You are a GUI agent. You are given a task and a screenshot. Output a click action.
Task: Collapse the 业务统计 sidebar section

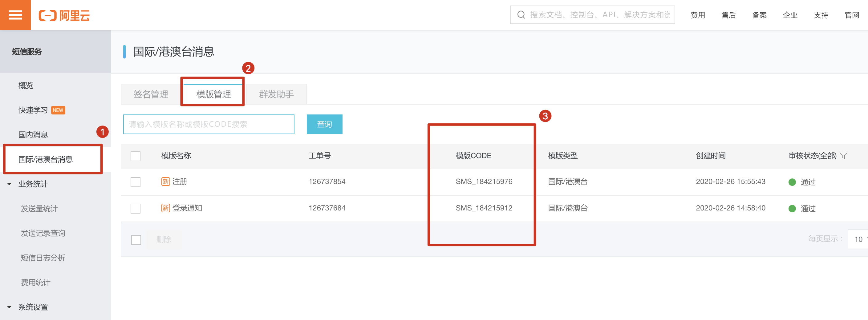click(10, 184)
